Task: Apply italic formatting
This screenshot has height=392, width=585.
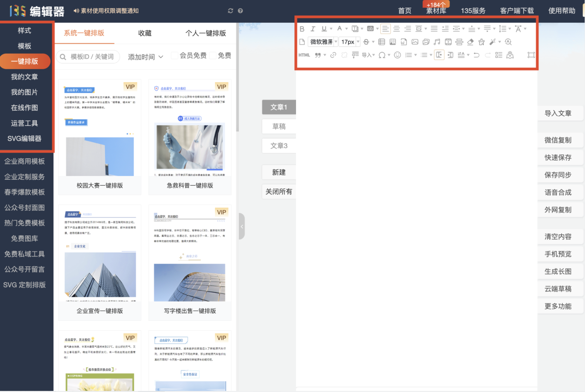Action: pos(313,29)
